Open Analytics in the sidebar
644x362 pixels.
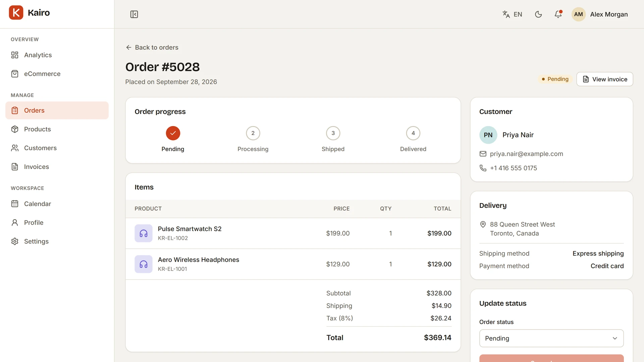point(57,55)
